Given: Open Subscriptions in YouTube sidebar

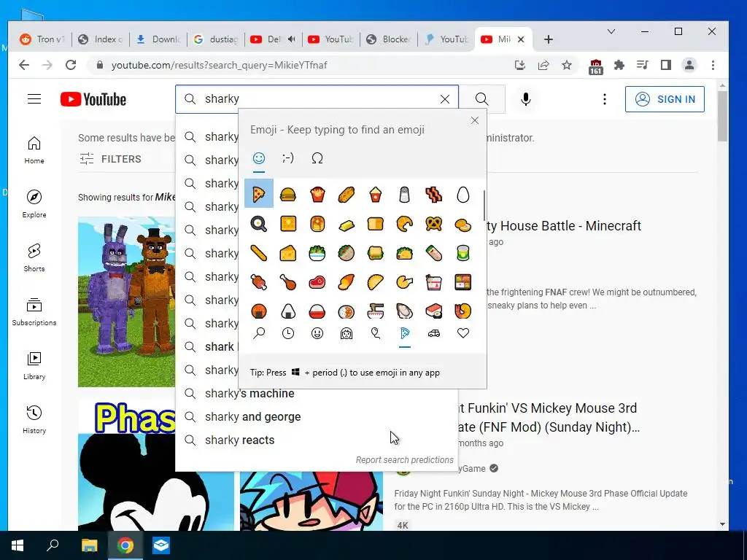Looking at the screenshot, I should (34, 312).
